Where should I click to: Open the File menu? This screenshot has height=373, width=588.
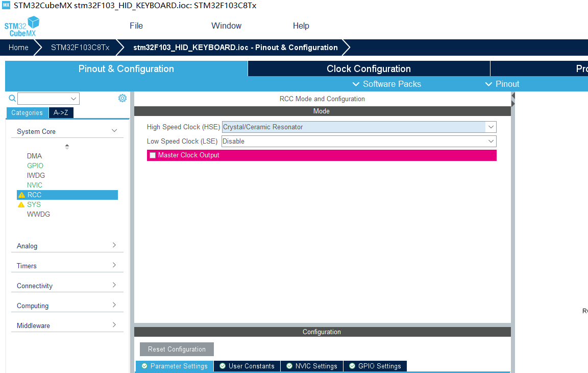click(x=136, y=26)
